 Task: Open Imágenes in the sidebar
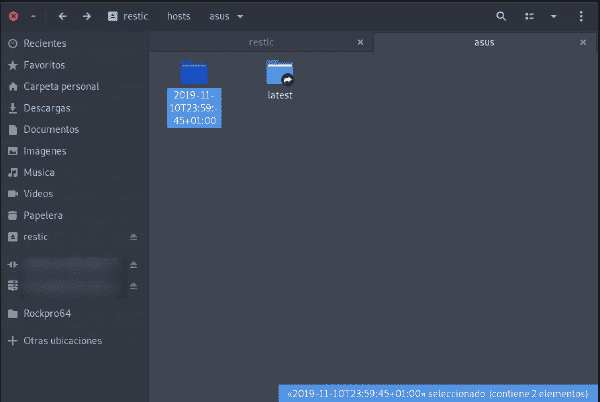[x=75, y=151]
